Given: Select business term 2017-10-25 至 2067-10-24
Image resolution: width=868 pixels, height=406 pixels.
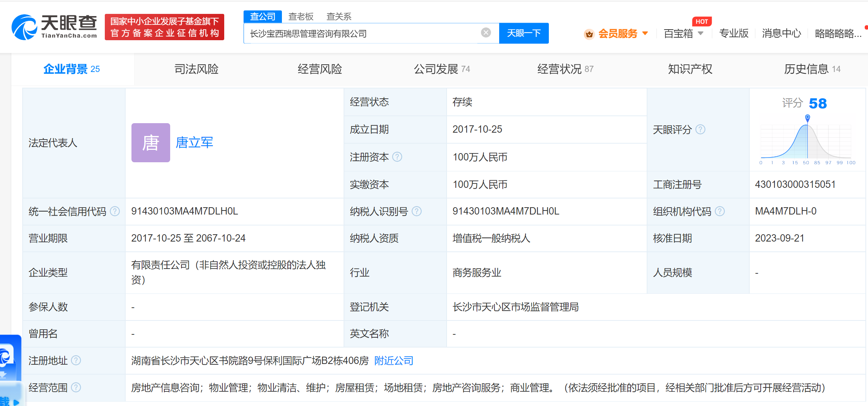Looking at the screenshot, I should 188,238.
